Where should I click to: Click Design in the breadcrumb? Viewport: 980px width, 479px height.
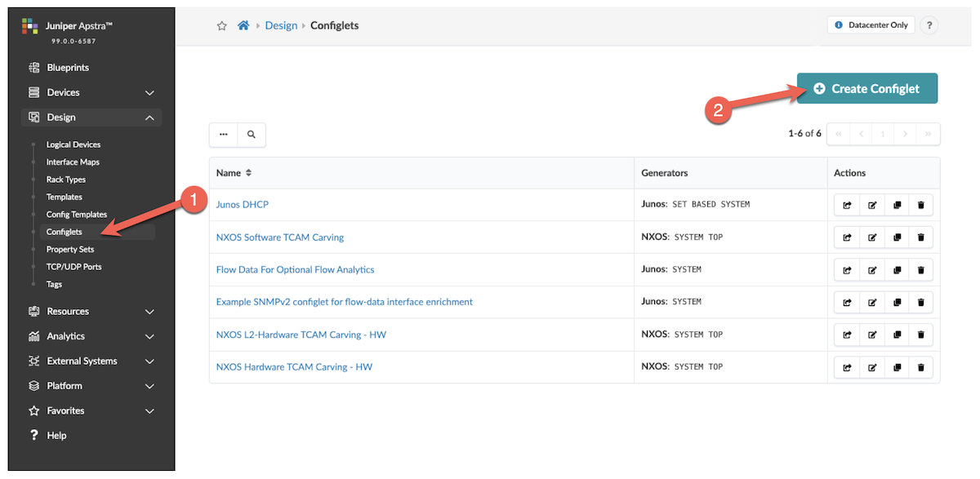coord(281,25)
